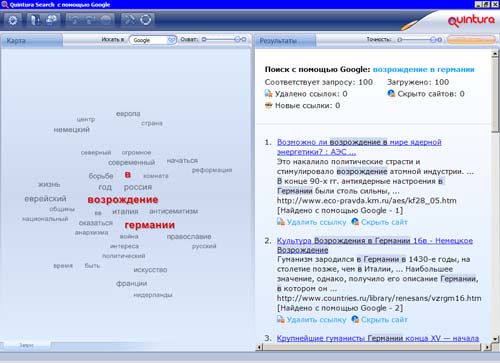Open result 'Культура Возрождения в Германии 16в'
The height and width of the screenshot is (363, 500).
(x=375, y=245)
